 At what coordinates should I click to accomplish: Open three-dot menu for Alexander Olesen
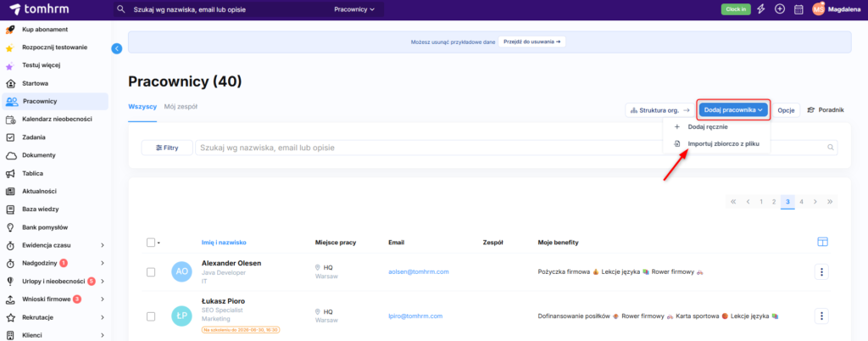(821, 271)
